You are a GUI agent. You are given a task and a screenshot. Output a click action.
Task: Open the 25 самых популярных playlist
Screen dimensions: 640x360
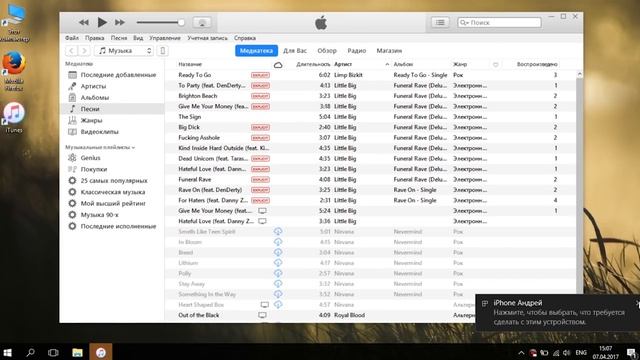point(112,181)
